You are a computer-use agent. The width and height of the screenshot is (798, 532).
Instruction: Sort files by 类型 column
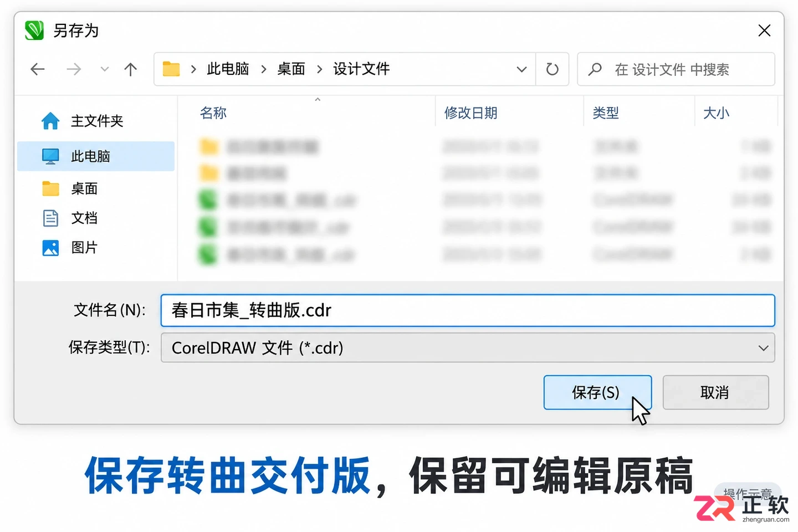(x=606, y=113)
